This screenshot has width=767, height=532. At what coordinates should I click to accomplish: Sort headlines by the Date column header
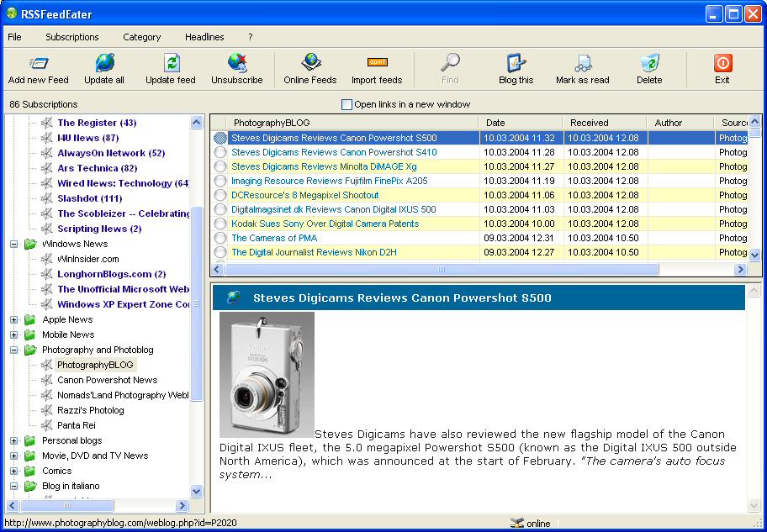coord(521,123)
